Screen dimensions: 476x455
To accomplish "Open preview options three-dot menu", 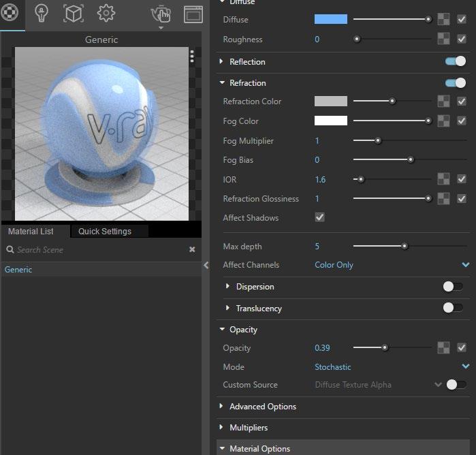I will coord(192,56).
